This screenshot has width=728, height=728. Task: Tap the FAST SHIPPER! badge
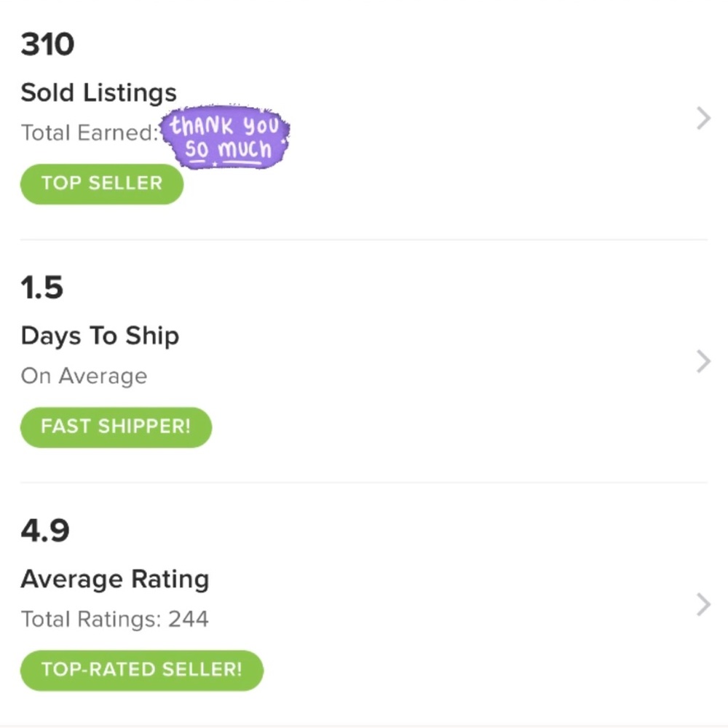[x=116, y=427]
